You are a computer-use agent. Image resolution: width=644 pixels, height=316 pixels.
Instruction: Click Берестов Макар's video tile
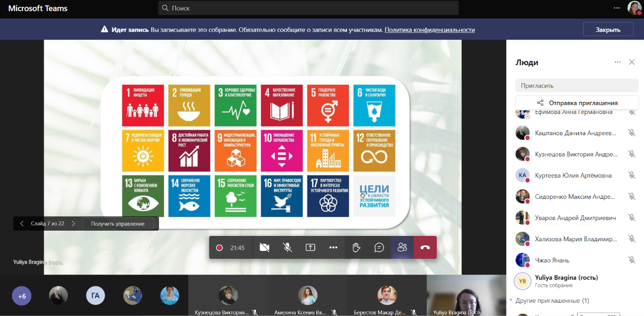point(387,295)
